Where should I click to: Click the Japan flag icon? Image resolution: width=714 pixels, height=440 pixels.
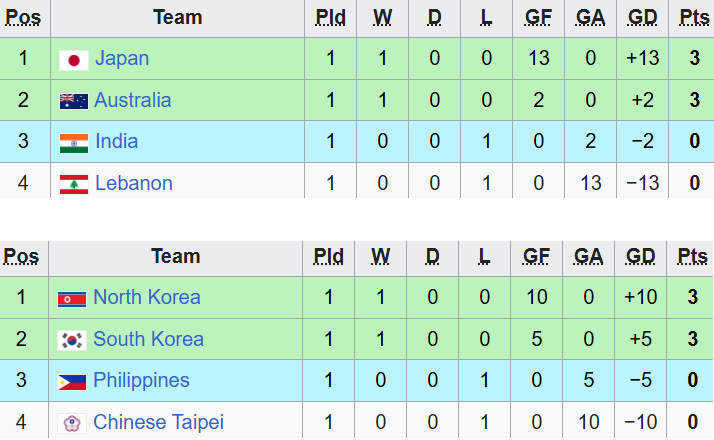click(74, 60)
